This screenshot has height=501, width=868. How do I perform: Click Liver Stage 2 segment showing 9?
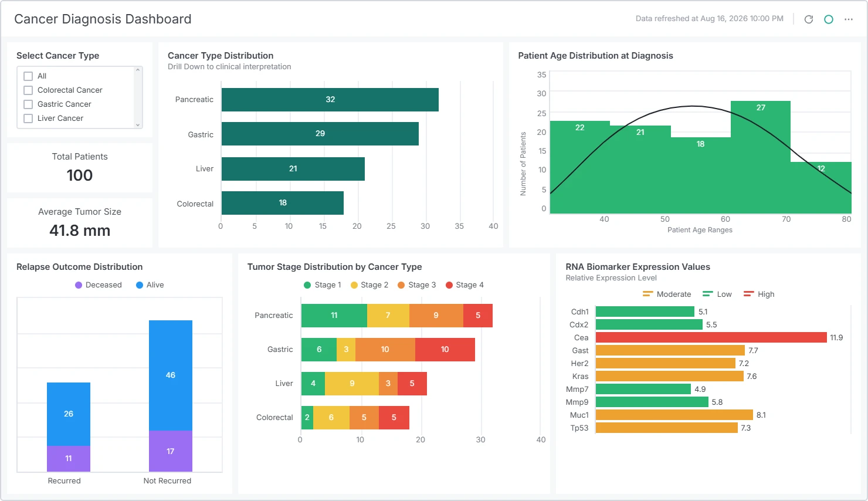(x=352, y=384)
